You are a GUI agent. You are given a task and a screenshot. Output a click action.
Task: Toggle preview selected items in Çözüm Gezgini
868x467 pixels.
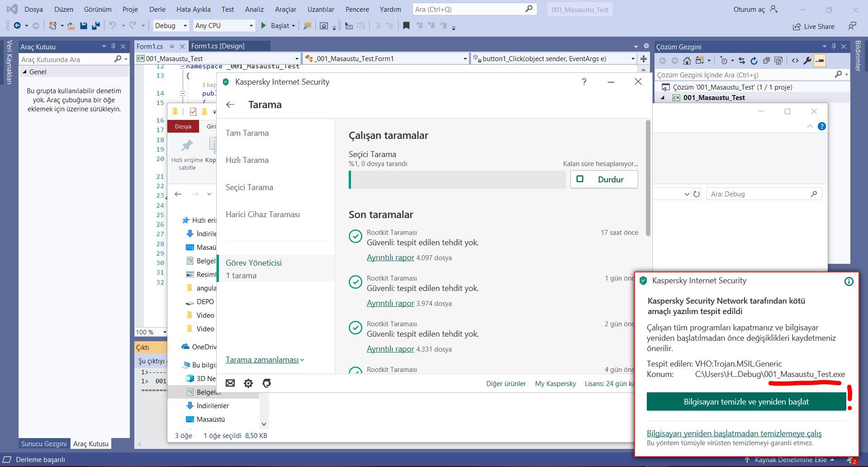coord(820,60)
